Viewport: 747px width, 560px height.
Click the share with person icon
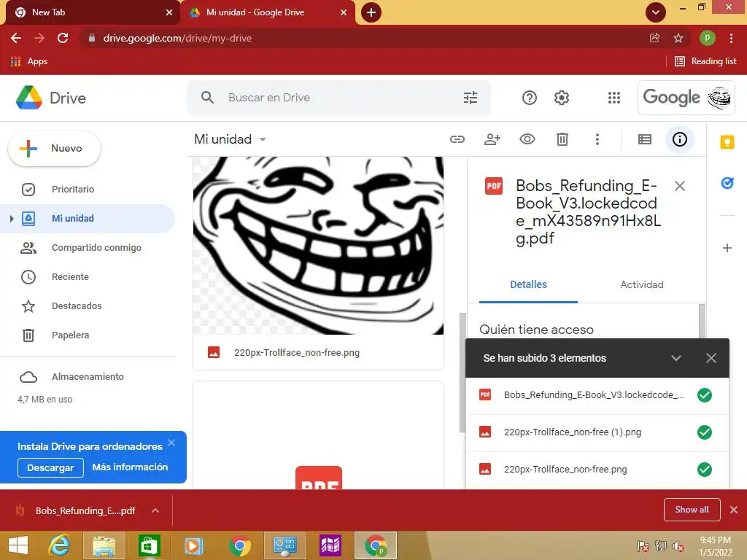[492, 139]
